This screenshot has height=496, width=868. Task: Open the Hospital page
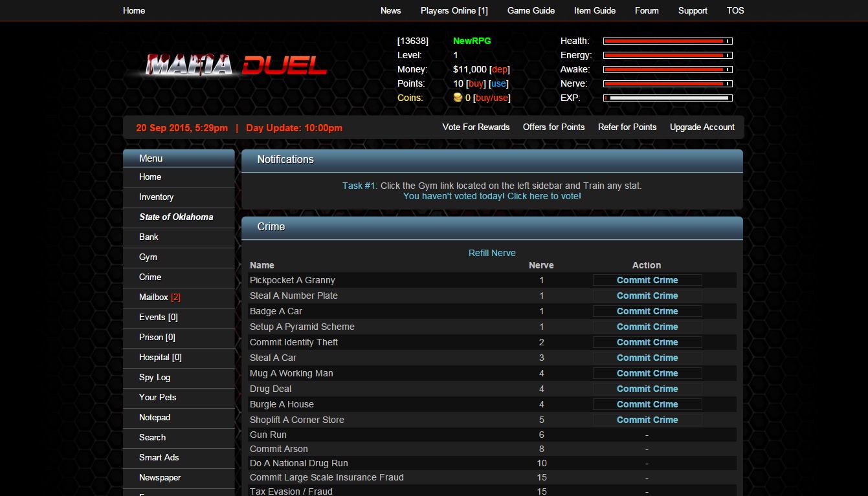tap(179, 358)
